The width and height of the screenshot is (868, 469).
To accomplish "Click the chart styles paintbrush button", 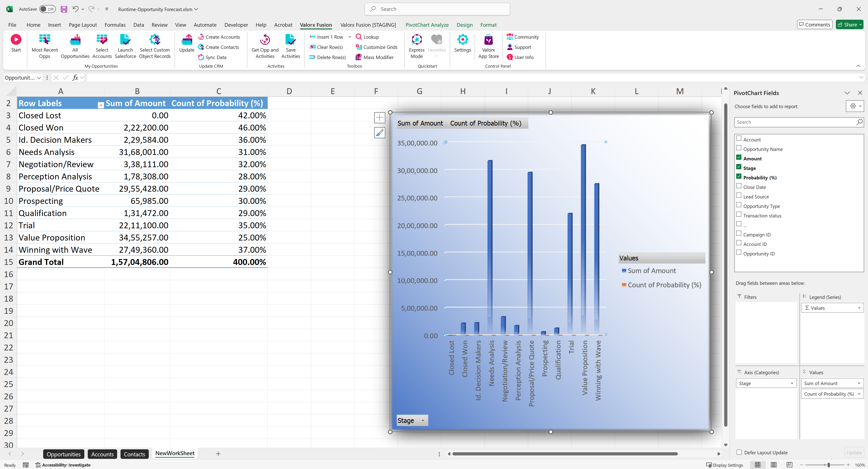I will pyautogui.click(x=379, y=133).
